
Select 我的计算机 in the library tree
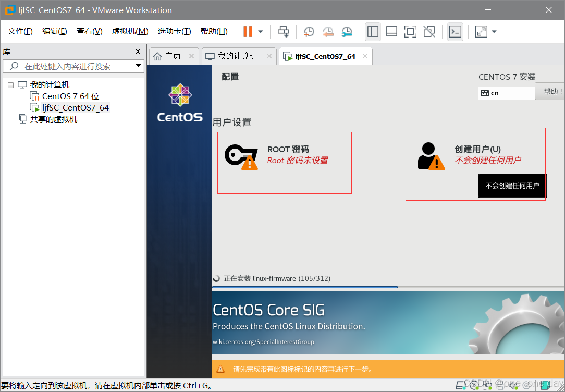[x=50, y=85]
